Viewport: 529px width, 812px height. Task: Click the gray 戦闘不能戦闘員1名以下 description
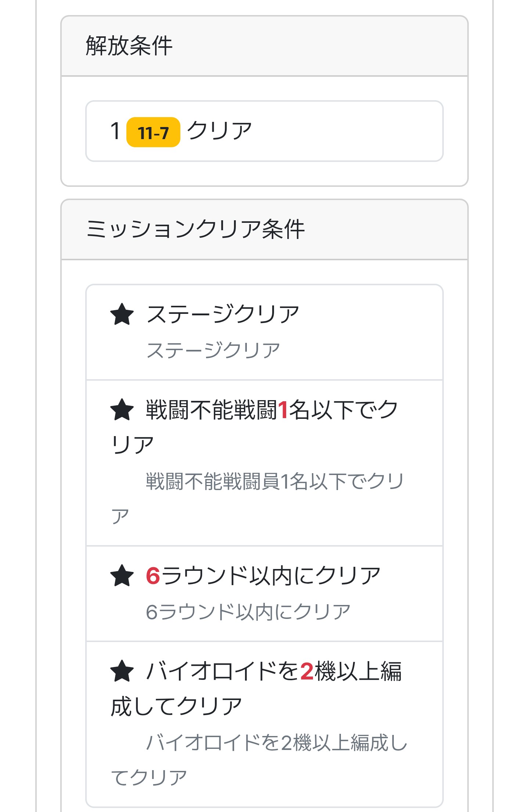pos(275,481)
